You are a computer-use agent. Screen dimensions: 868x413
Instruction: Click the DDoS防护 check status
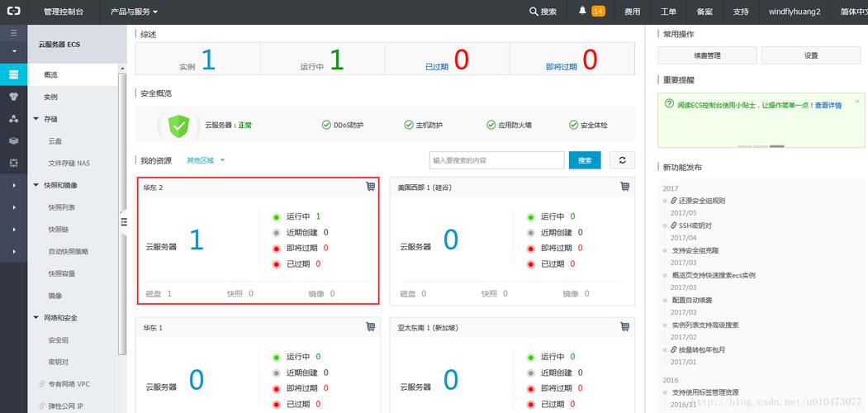[343, 125]
